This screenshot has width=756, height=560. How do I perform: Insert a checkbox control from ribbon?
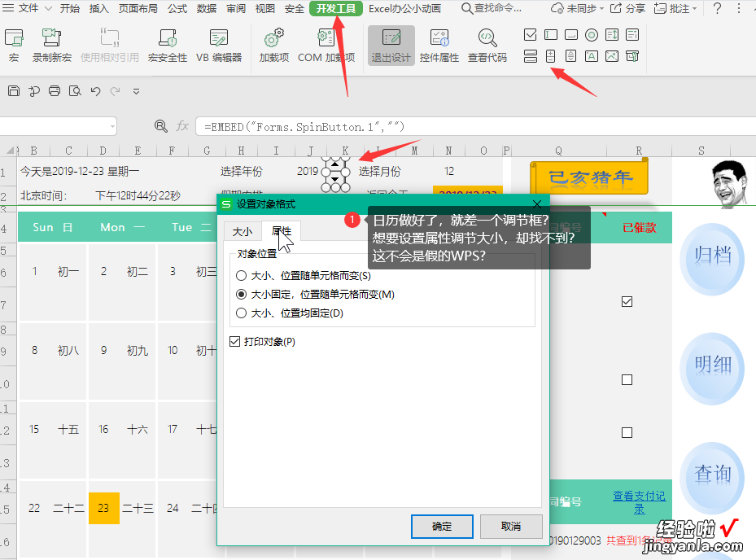(x=530, y=35)
